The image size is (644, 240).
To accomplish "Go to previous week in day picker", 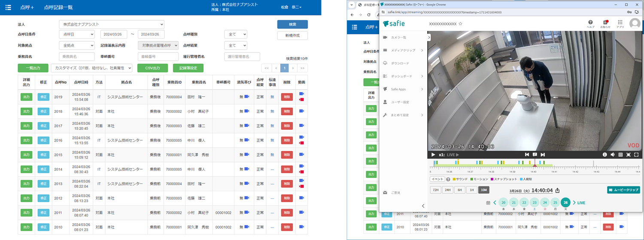I will (x=495, y=203).
